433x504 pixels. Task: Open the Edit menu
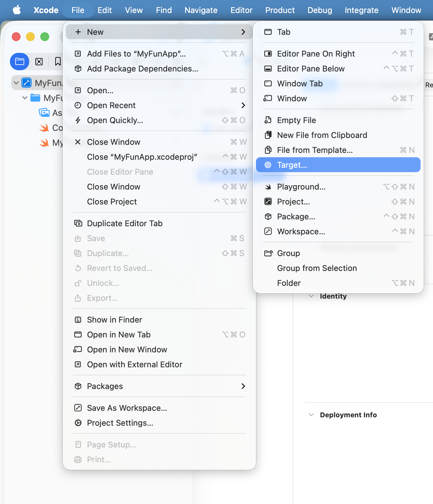pyautogui.click(x=105, y=10)
